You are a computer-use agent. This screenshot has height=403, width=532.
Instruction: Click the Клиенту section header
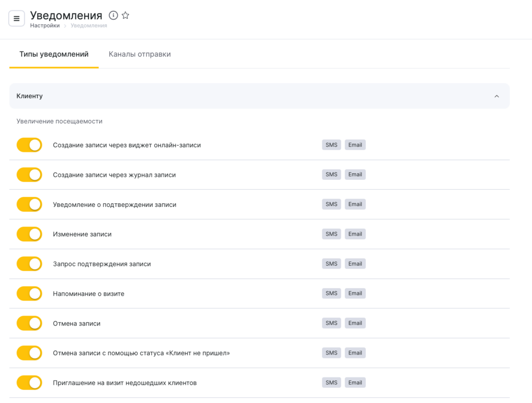point(30,96)
